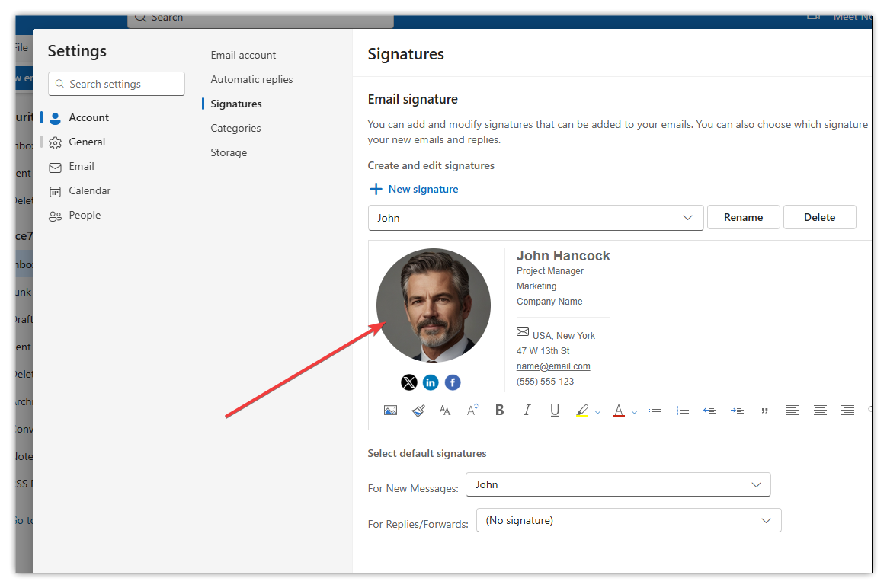Decrease the paragraph indent
Screen dimensions: 887x588
tap(709, 411)
